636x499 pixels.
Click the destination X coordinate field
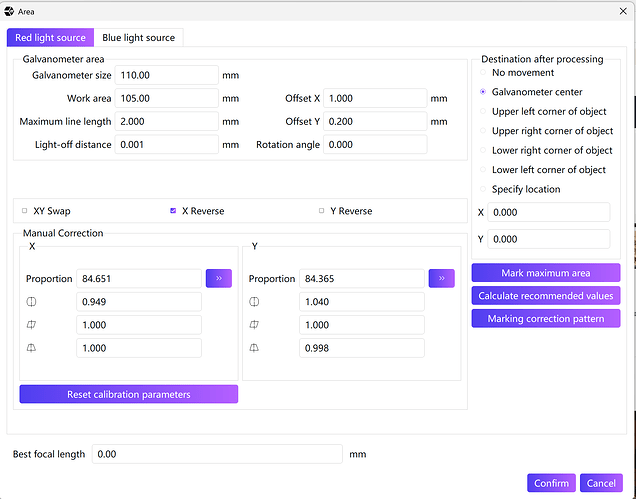pyautogui.click(x=549, y=212)
